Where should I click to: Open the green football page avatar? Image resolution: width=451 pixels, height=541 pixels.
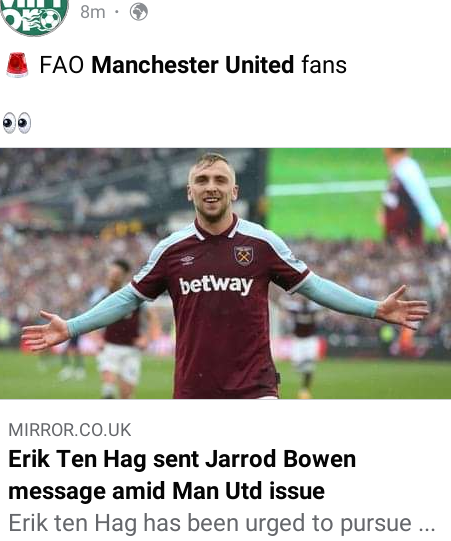point(34,16)
